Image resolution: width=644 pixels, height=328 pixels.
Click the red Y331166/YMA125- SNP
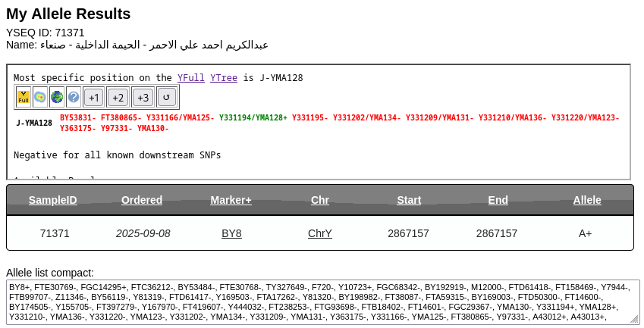pyautogui.click(x=181, y=117)
